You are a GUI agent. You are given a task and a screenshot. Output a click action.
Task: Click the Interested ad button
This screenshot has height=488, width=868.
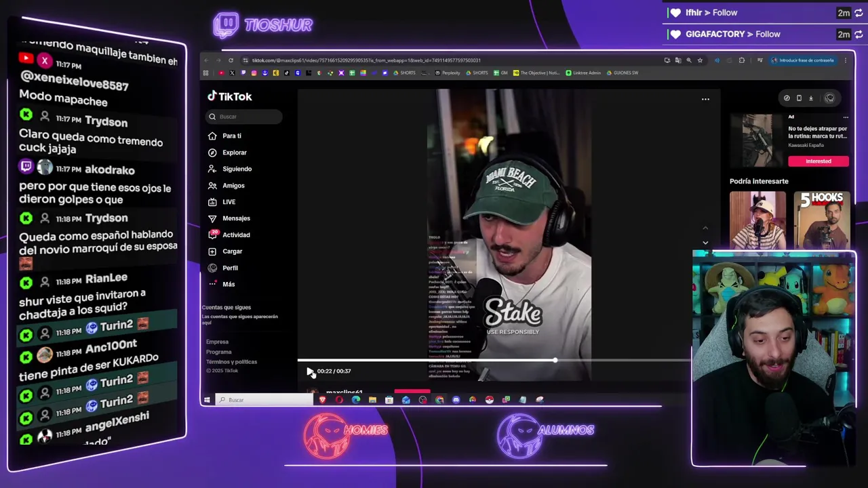818,161
